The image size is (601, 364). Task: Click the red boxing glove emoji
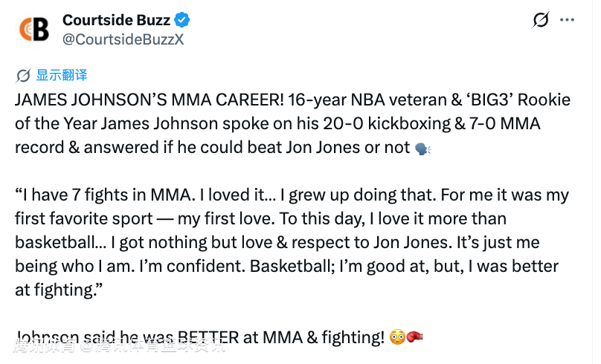(414, 337)
